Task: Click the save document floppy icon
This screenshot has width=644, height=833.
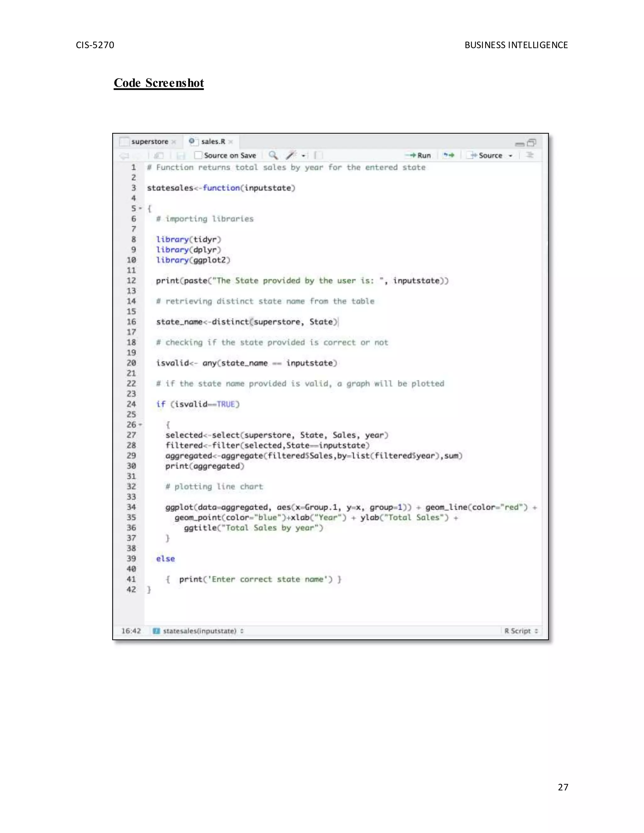Action: (x=181, y=156)
